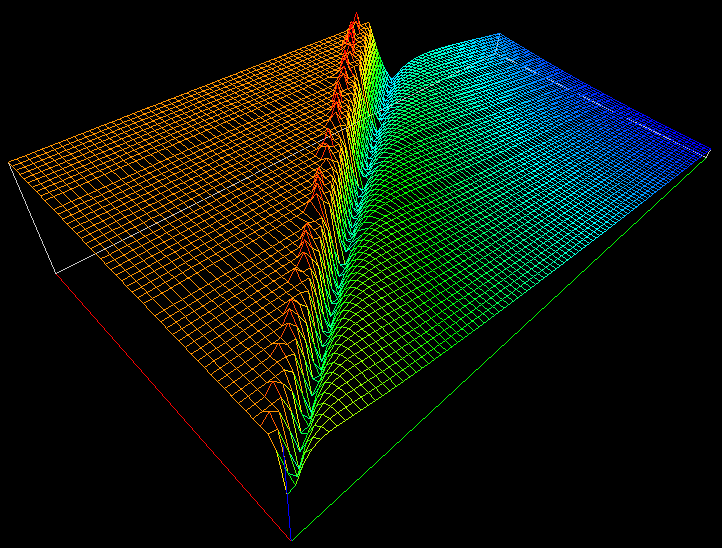
Task: Click the lower-left white bounding box corner
Action: [53, 272]
